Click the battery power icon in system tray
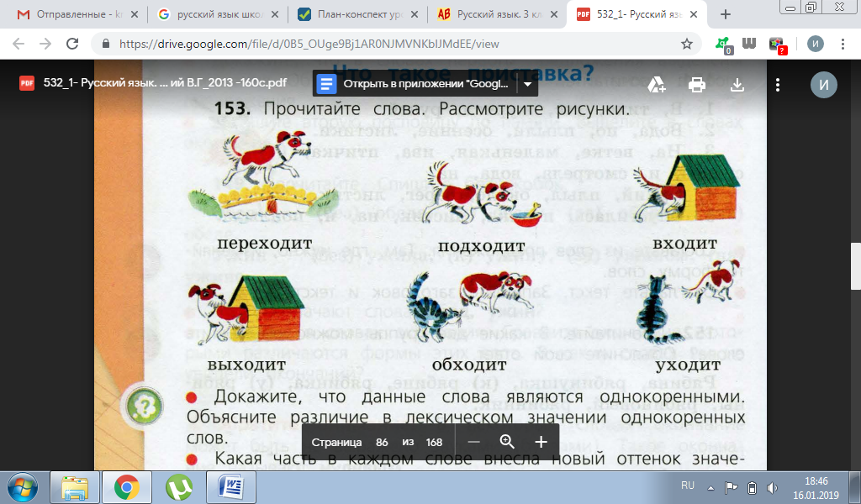 tap(753, 487)
